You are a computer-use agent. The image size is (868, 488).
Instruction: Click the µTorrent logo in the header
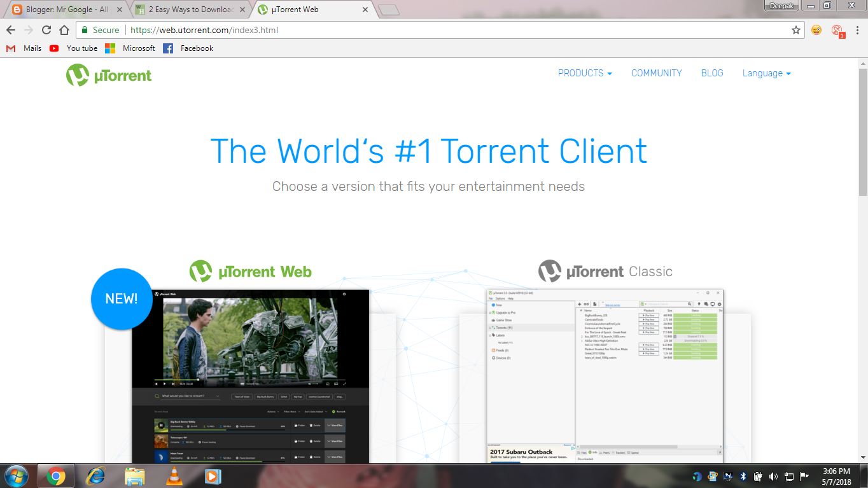click(109, 75)
